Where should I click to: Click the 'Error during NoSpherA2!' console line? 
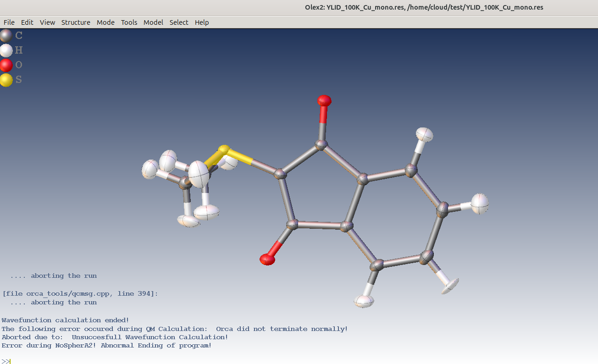pyautogui.click(x=107, y=345)
